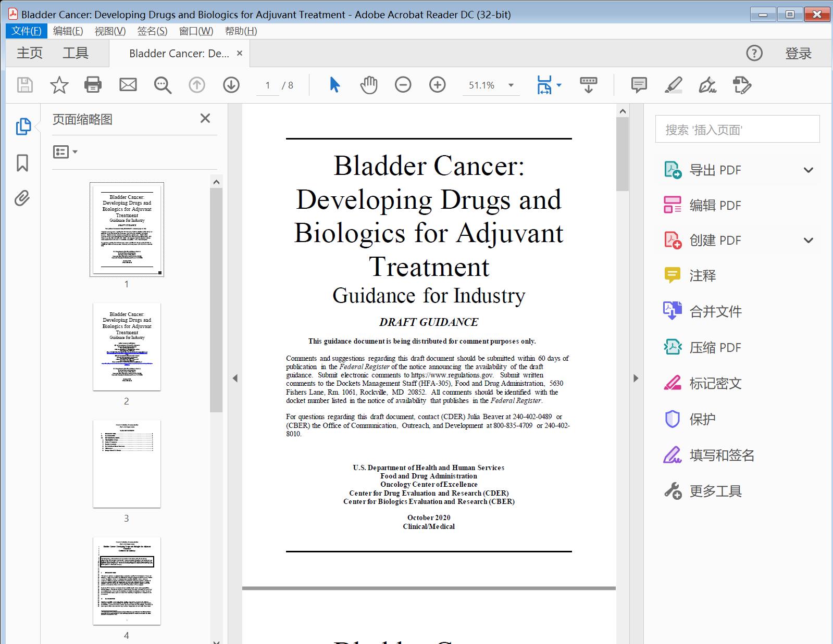The image size is (833, 644).
Task: Close the Bladder Cancer document tab
Action: [240, 53]
